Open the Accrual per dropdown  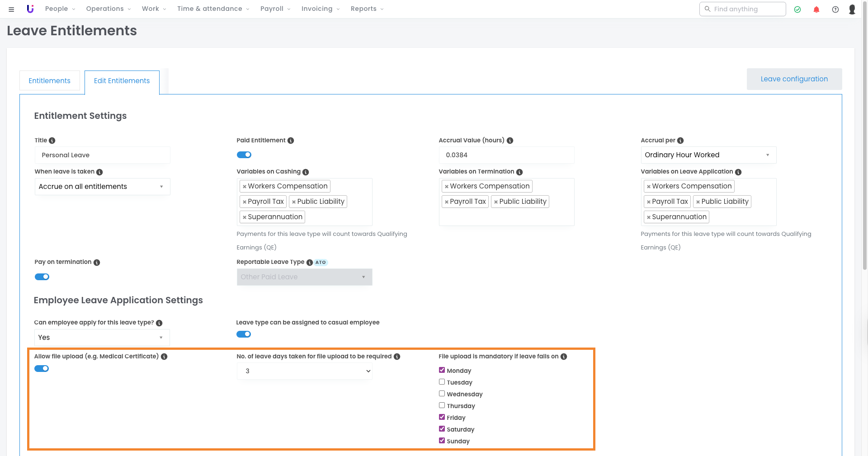point(708,155)
